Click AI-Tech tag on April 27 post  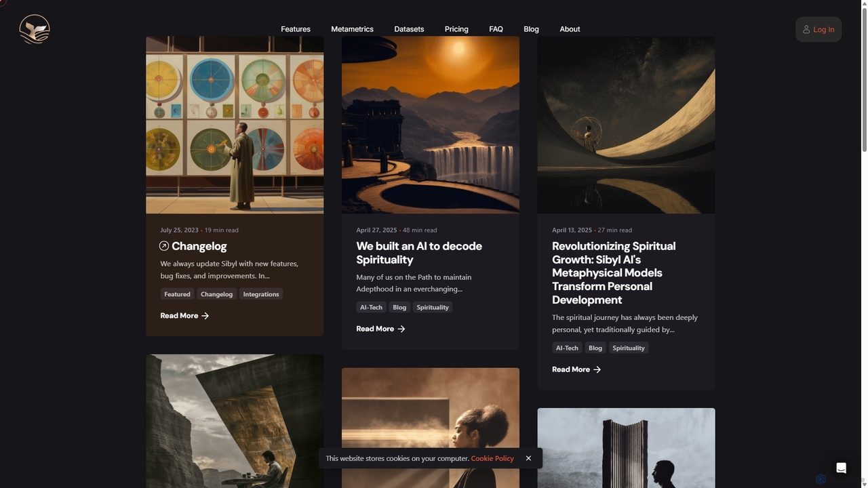point(371,307)
